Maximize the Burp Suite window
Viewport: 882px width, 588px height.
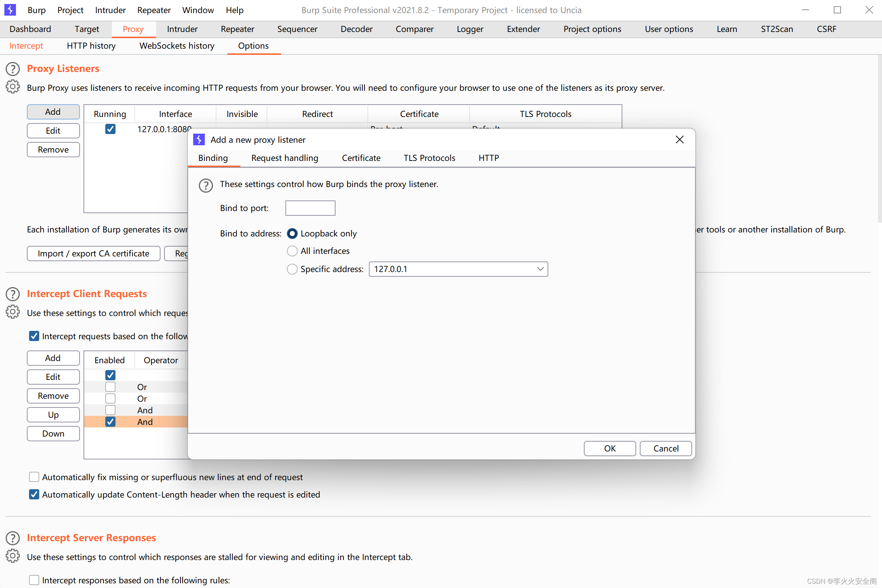tap(837, 10)
